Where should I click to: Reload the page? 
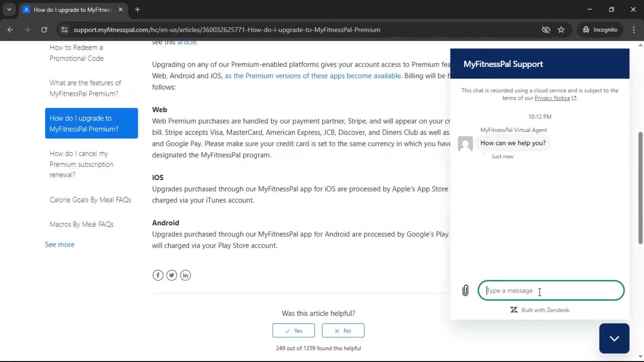coord(44,30)
